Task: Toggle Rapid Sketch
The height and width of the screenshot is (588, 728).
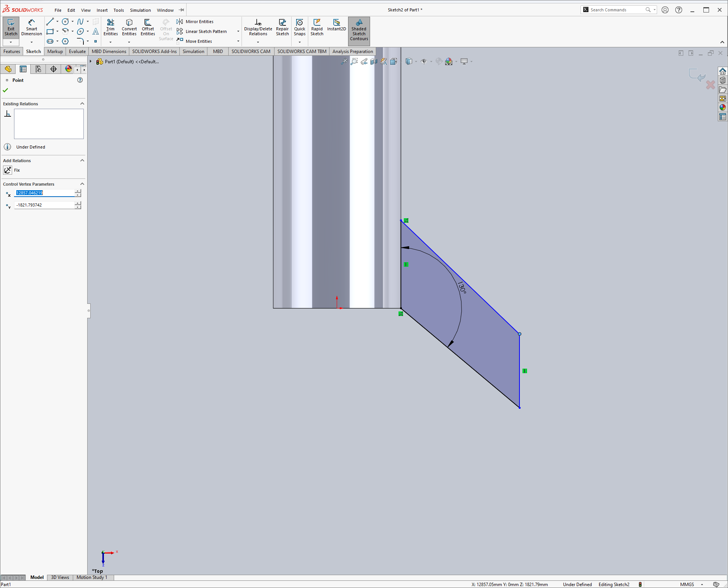Action: coord(317,27)
